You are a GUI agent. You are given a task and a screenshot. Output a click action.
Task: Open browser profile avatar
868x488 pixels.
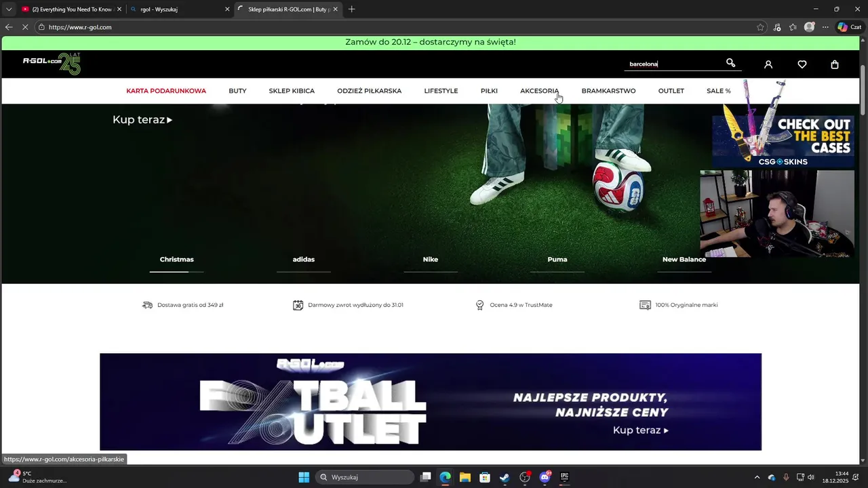pos(809,27)
